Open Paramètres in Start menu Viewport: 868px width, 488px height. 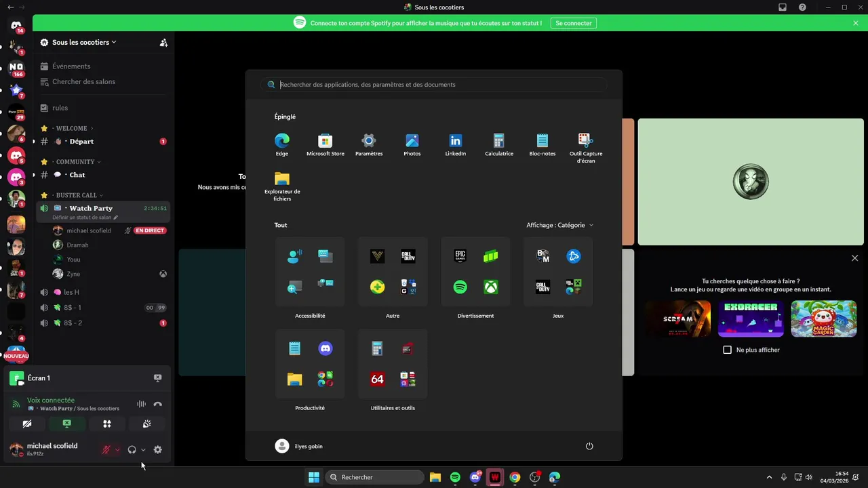coord(369,144)
